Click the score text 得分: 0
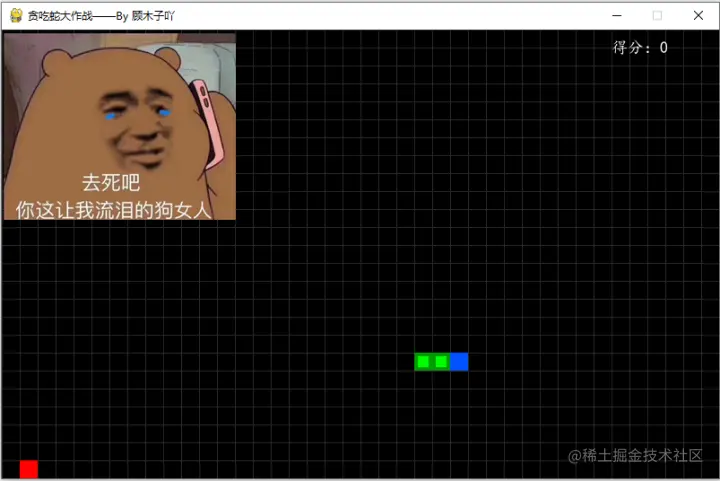Viewport: 720px width, 481px height. [x=640, y=47]
